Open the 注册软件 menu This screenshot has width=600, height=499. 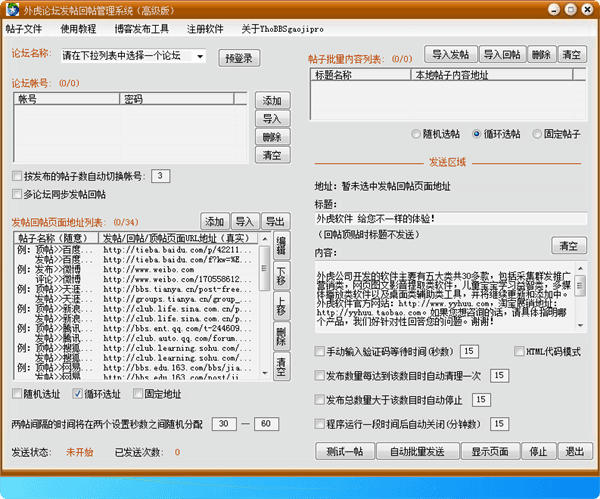pyautogui.click(x=207, y=29)
